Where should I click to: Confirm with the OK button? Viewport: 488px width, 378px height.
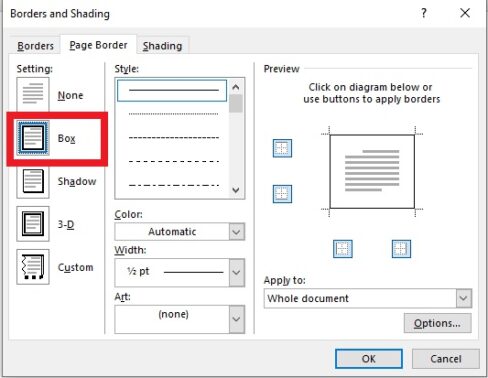369,359
